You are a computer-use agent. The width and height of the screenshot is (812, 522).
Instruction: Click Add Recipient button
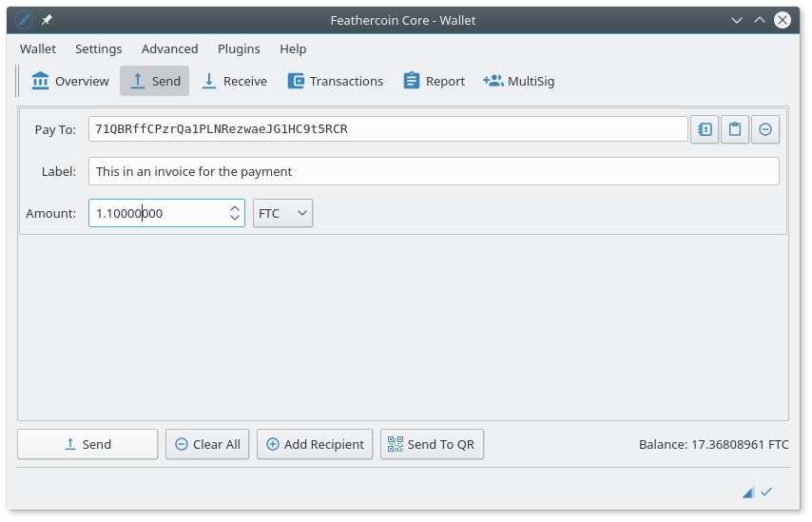315,444
